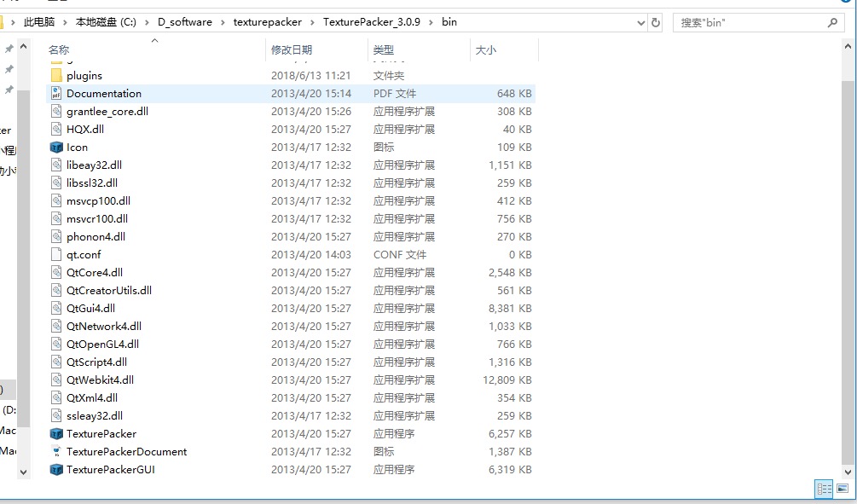This screenshot has width=857, height=504.
Task: Navigate to 本地磁盘 (C:) in breadcrumb
Action: tap(106, 22)
